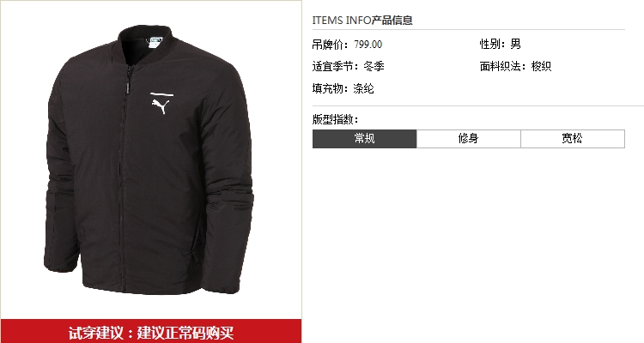
Task: Click the white collar label inside the jacket
Action: (155, 42)
